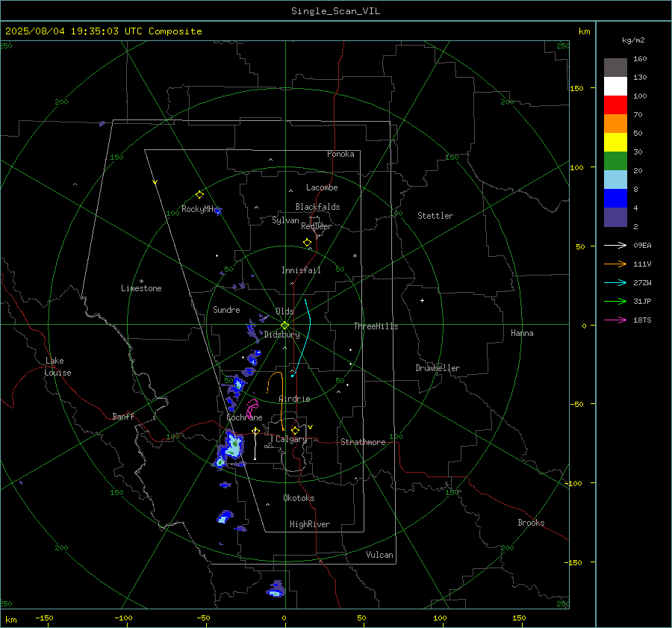Select the white storm track west of Calgary
672x628 pixels.
[x=255, y=446]
